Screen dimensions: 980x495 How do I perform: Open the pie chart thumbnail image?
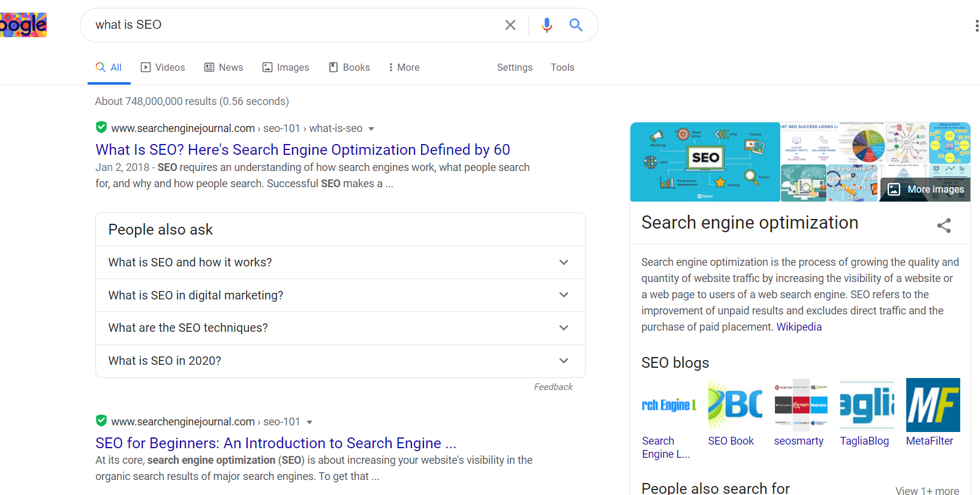click(x=862, y=143)
